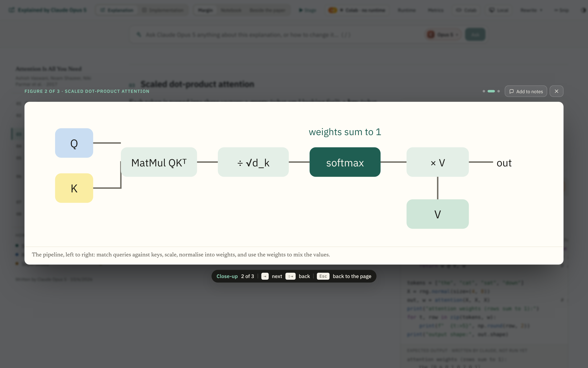Click the 'next' label in hint bar

pyautogui.click(x=277, y=276)
